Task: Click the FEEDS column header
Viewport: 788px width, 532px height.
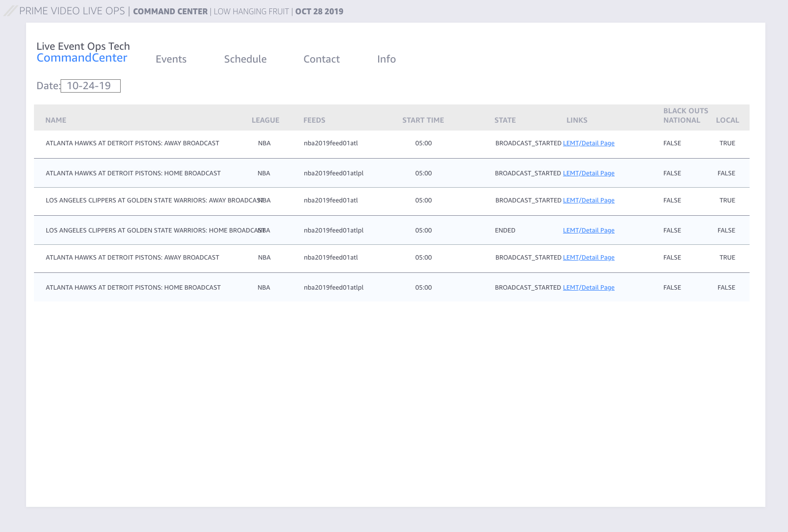Action: point(314,120)
